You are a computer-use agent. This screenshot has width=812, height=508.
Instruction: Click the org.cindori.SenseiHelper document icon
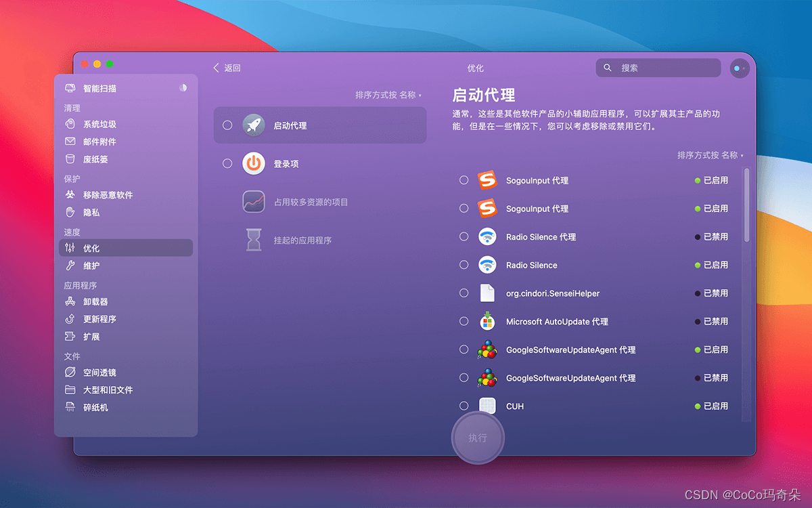[487, 293]
